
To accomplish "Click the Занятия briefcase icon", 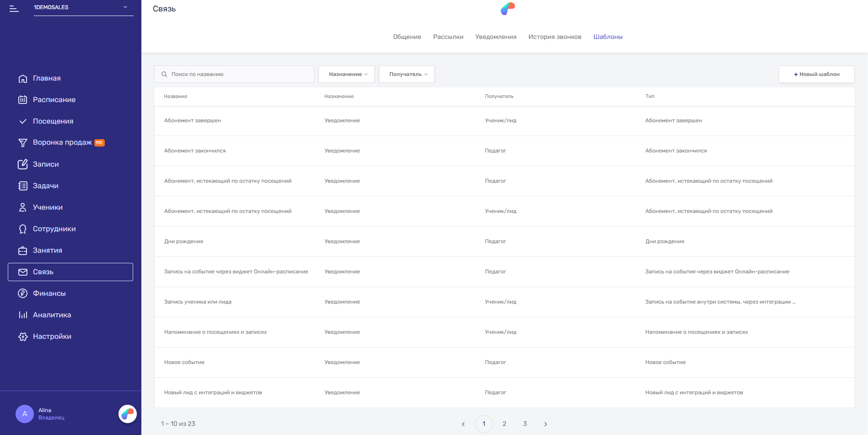I will (x=23, y=250).
